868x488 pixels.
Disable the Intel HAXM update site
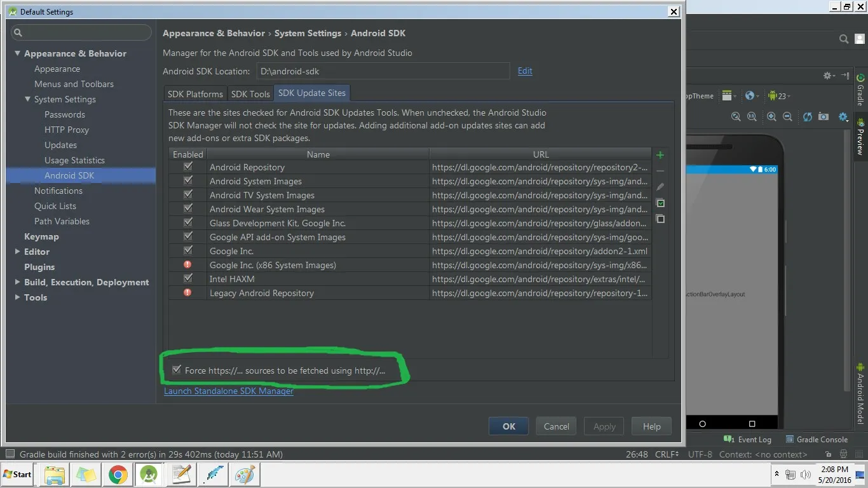pyautogui.click(x=187, y=278)
